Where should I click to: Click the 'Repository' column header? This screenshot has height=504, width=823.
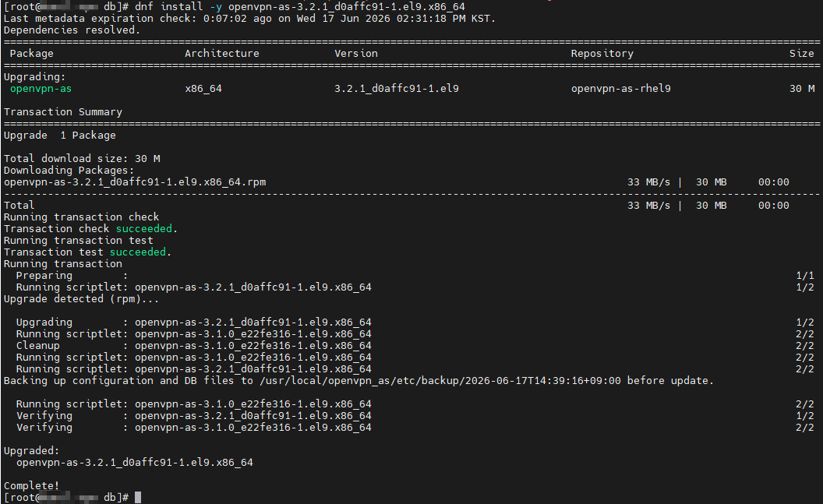[x=602, y=54]
